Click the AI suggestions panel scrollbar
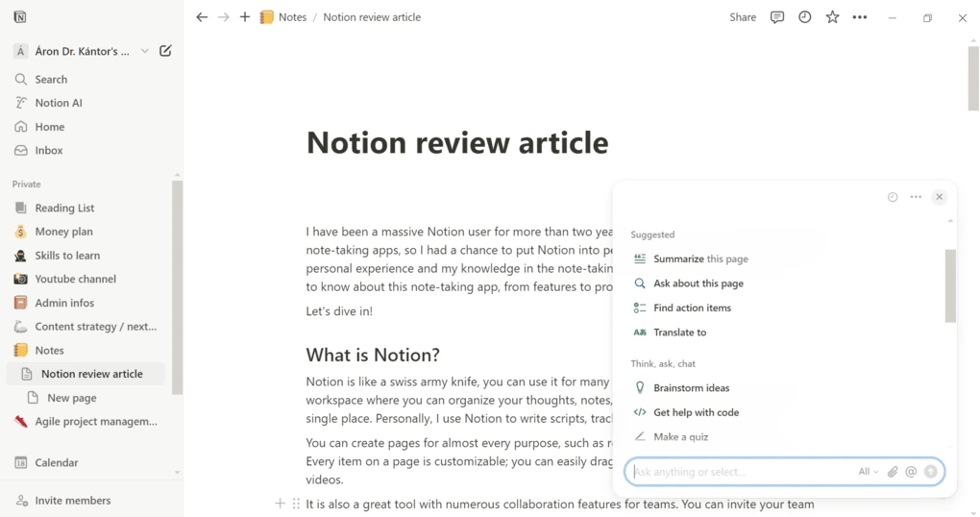Viewport: 980px width, 517px height. click(x=950, y=286)
